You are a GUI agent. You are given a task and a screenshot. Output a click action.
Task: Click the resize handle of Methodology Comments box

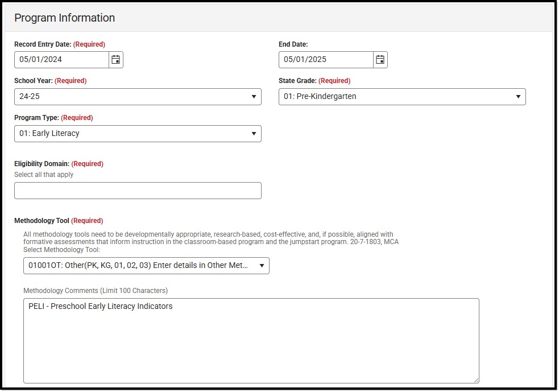click(x=477, y=381)
